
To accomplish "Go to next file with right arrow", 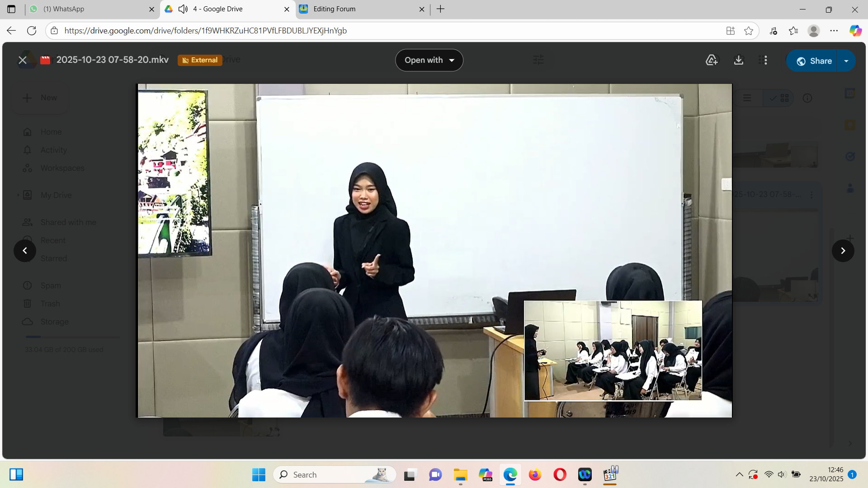I will point(843,251).
